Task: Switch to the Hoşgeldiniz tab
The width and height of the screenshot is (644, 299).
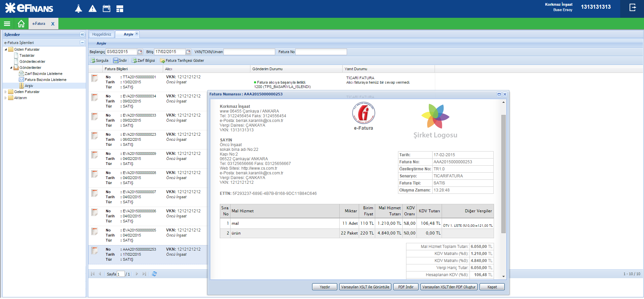Action: (102, 34)
